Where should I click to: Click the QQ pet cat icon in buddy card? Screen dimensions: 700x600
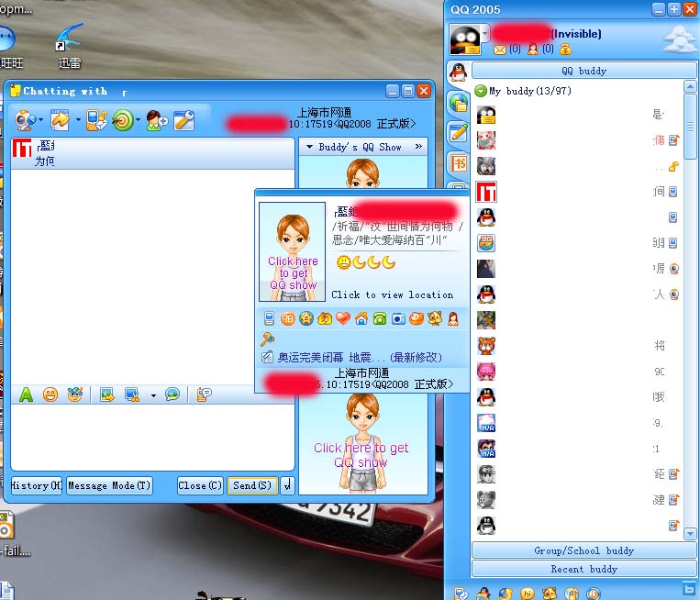(x=435, y=318)
